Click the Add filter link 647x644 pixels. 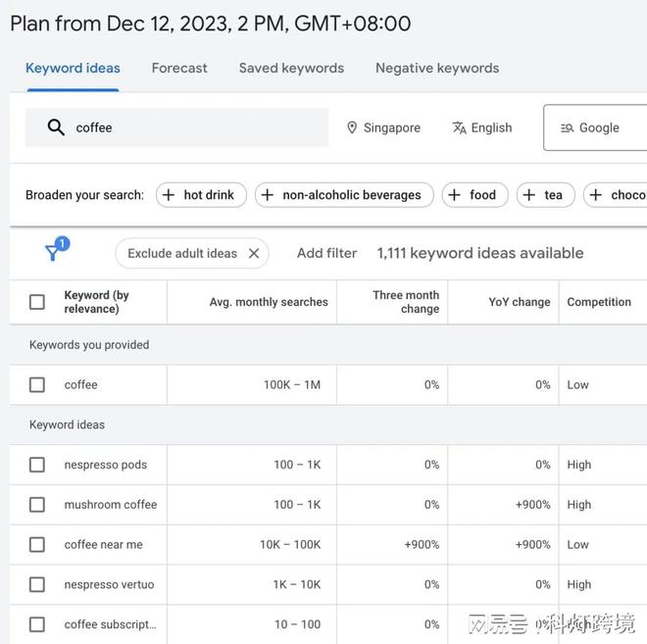click(326, 253)
